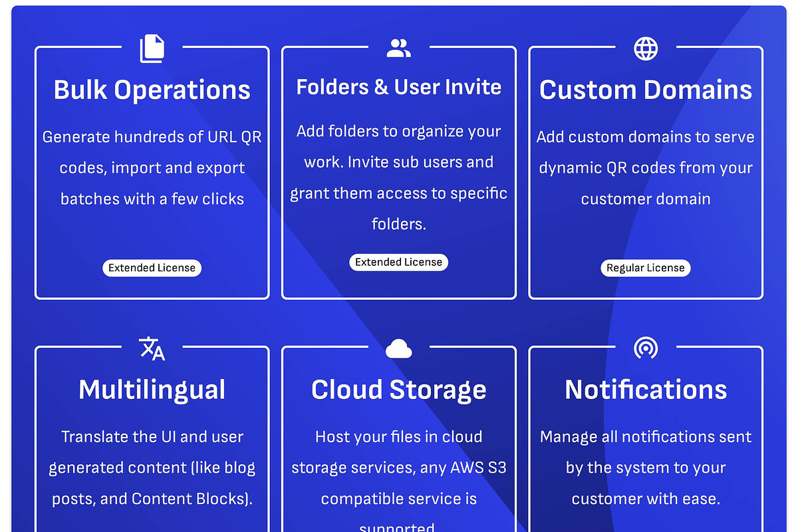The height and width of the screenshot is (532, 798).
Task: Select the Bulk Operations heading
Action: point(152,90)
